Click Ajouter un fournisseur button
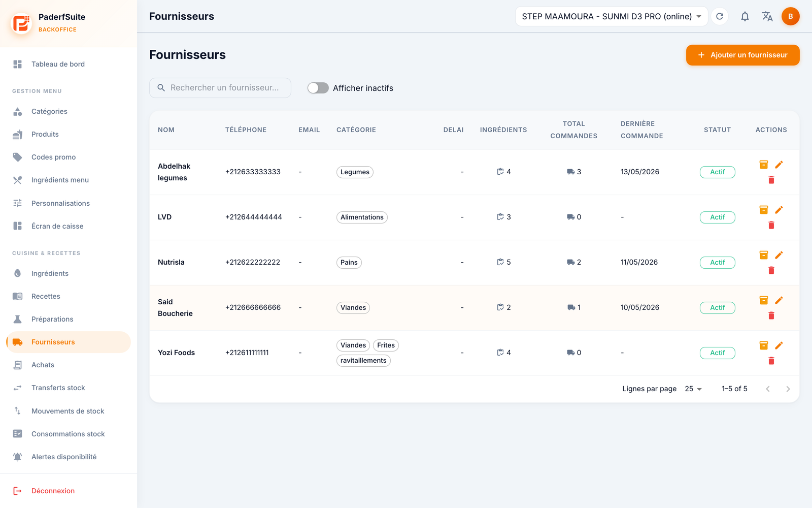812x508 pixels. click(743, 55)
